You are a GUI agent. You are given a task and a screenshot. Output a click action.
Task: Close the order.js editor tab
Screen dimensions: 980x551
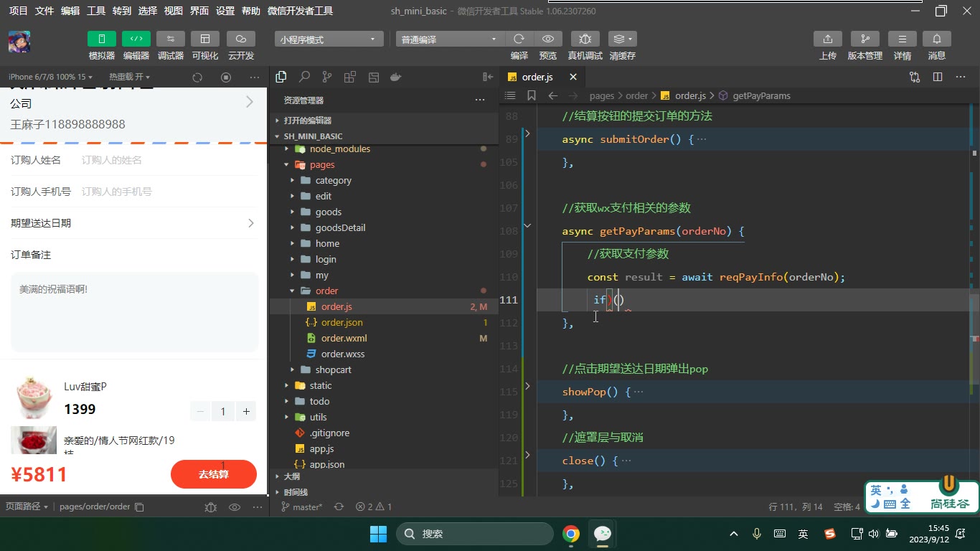(x=573, y=77)
